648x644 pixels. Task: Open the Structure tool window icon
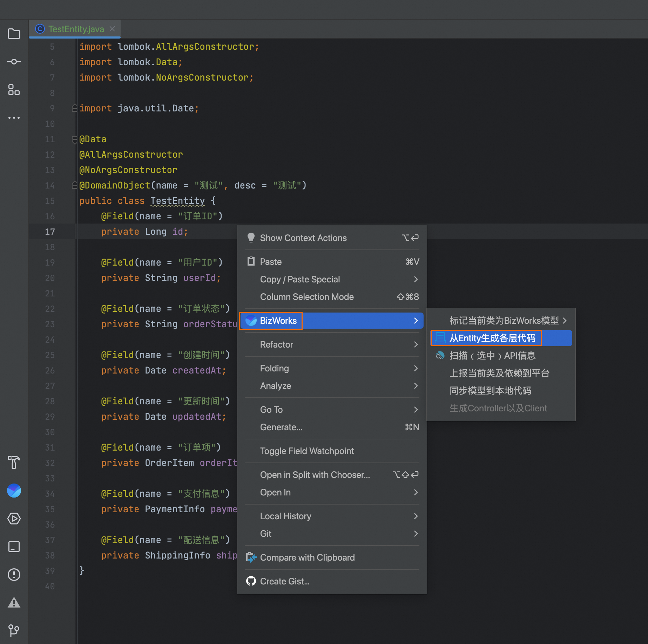(x=14, y=90)
